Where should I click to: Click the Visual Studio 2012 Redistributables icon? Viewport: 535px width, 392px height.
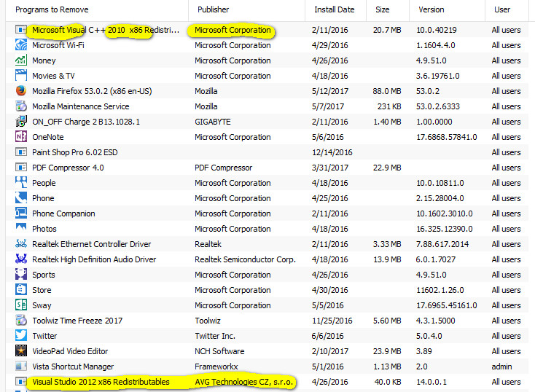21,381
